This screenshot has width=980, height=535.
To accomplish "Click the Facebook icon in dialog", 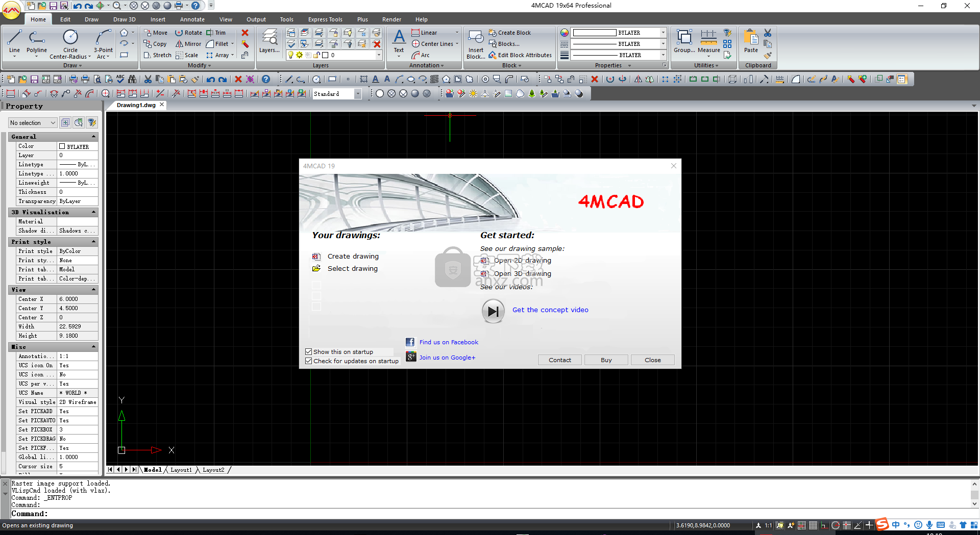I will pyautogui.click(x=410, y=342).
